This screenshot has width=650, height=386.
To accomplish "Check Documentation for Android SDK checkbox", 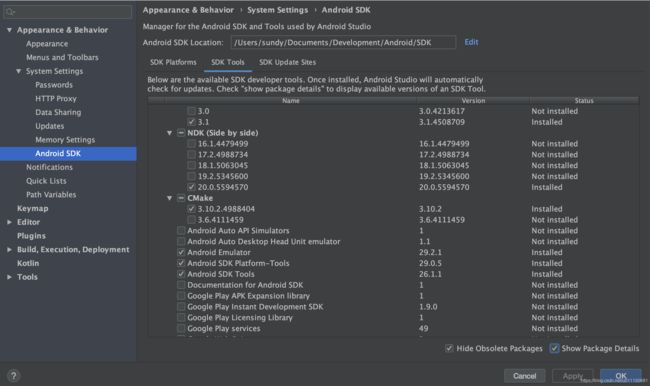I will click(x=181, y=285).
